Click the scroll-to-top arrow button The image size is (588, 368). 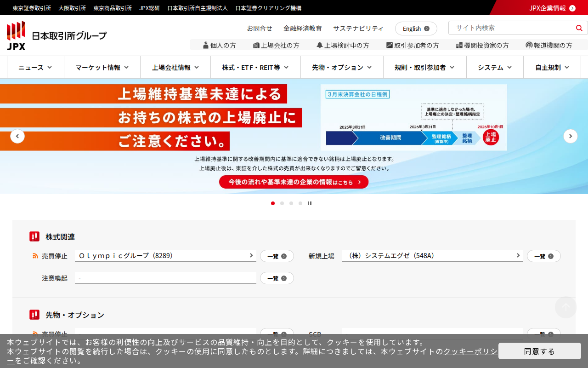(x=565, y=307)
